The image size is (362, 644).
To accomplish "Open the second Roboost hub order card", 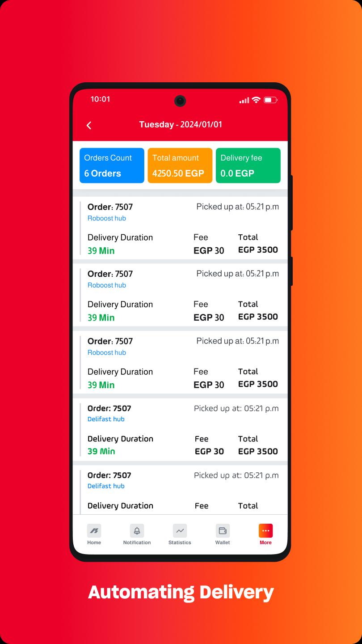I will (x=180, y=295).
